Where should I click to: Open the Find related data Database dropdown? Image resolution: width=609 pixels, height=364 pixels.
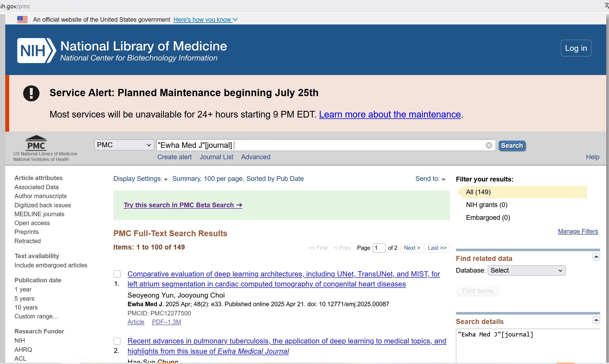[x=526, y=270]
